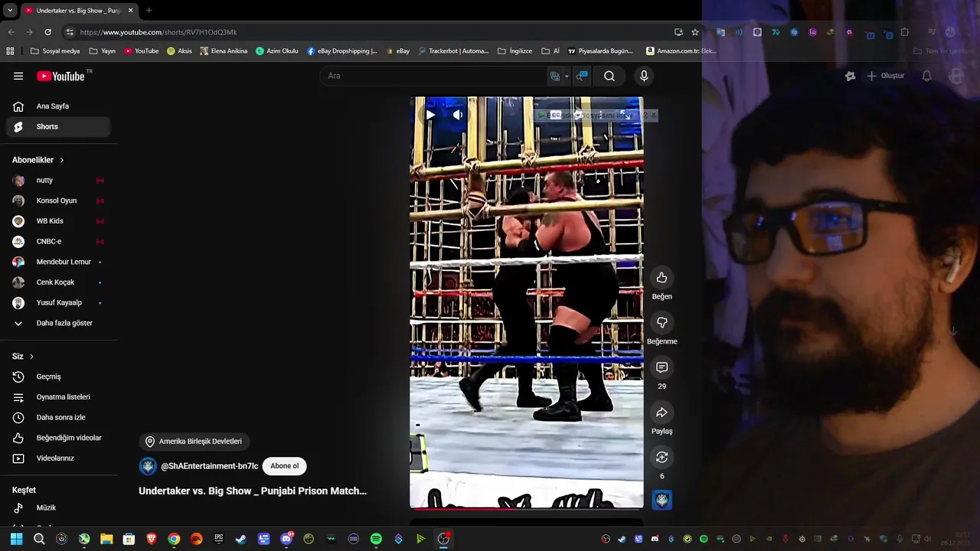
Task: Open Geçmiş watch history
Action: (58, 377)
